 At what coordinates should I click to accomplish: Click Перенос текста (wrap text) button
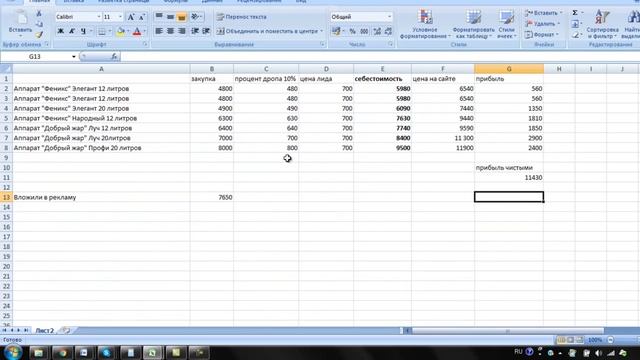pyautogui.click(x=241, y=17)
